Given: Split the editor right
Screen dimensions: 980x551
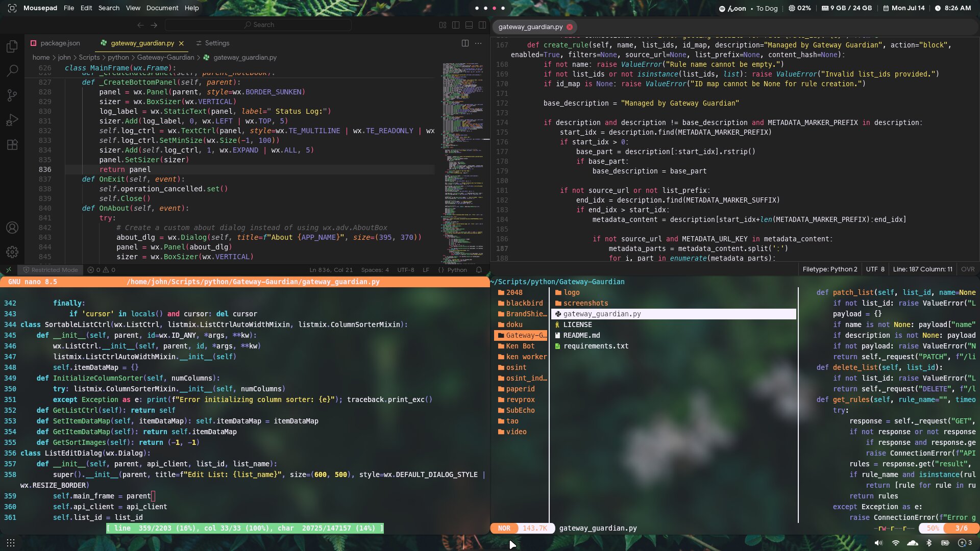Looking at the screenshot, I should [465, 43].
